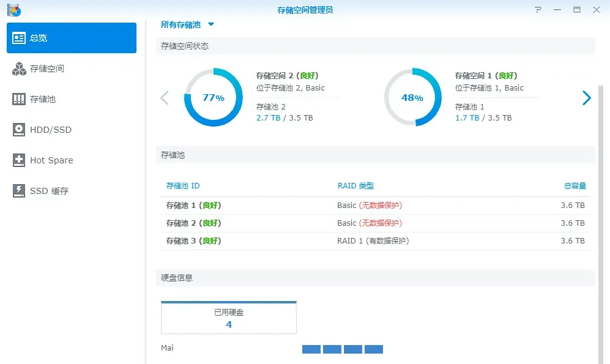Open the Hot Spare section
This screenshot has height=364, width=610.
(x=51, y=160)
